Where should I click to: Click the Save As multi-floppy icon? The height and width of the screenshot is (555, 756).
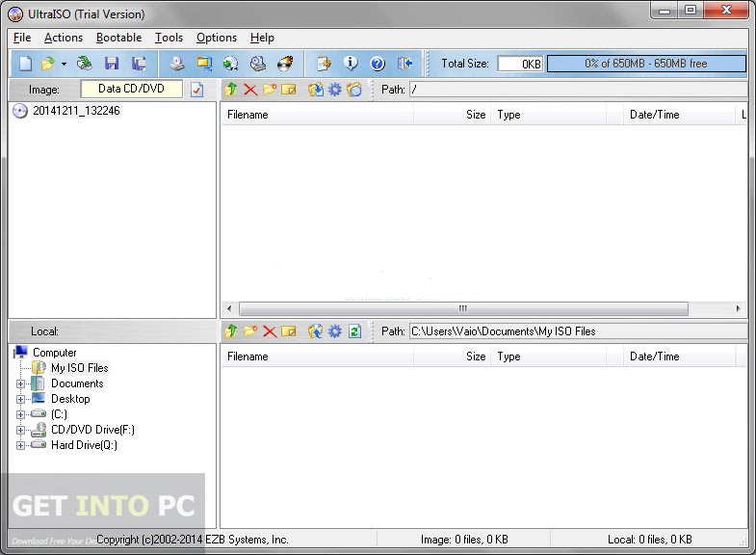(x=139, y=64)
